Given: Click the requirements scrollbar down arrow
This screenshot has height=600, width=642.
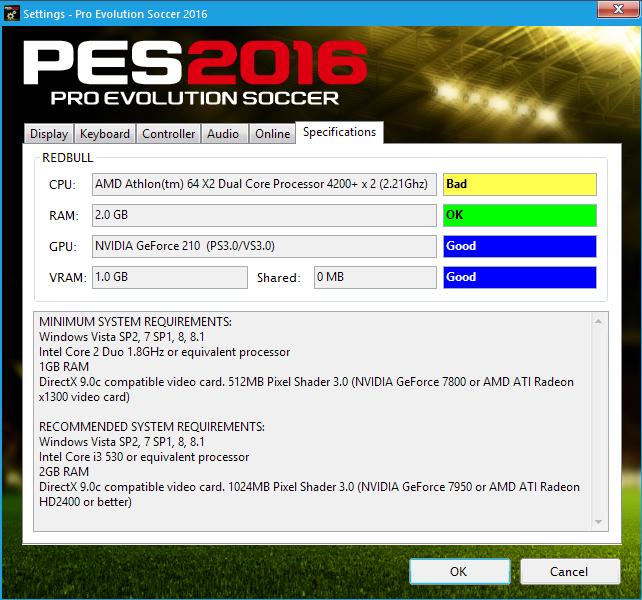Looking at the screenshot, I should [598, 521].
